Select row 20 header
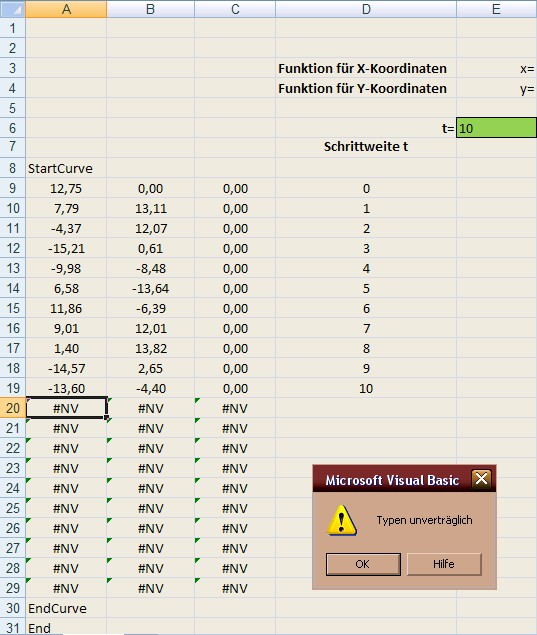 point(13,408)
